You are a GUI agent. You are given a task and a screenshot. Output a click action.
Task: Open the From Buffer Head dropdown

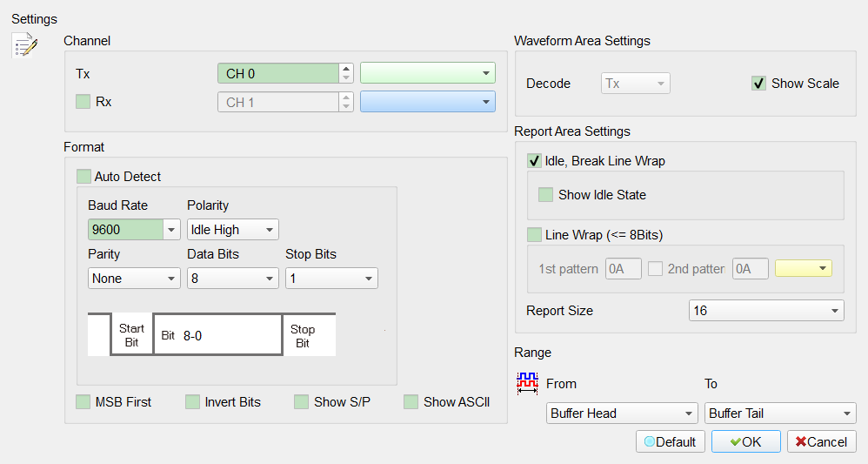pos(622,413)
